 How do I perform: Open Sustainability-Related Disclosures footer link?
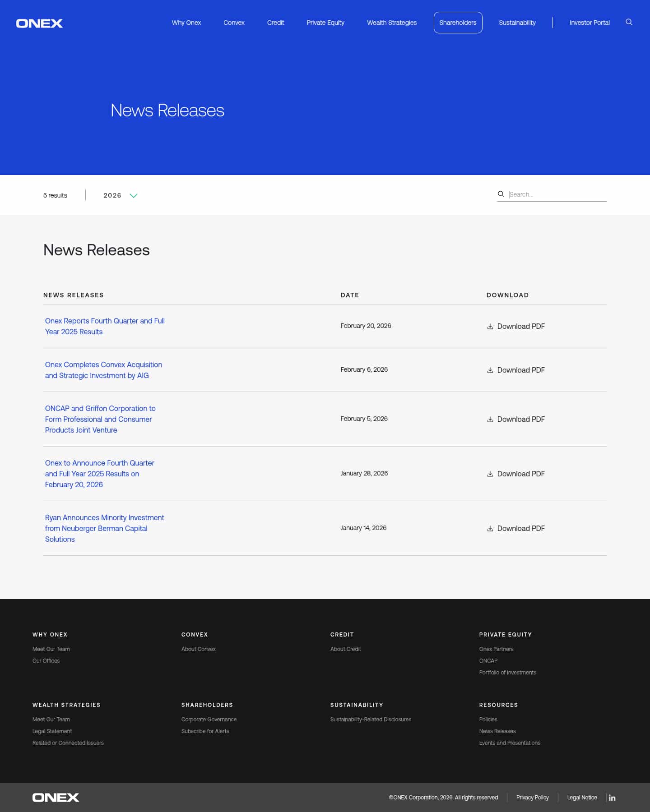371,720
